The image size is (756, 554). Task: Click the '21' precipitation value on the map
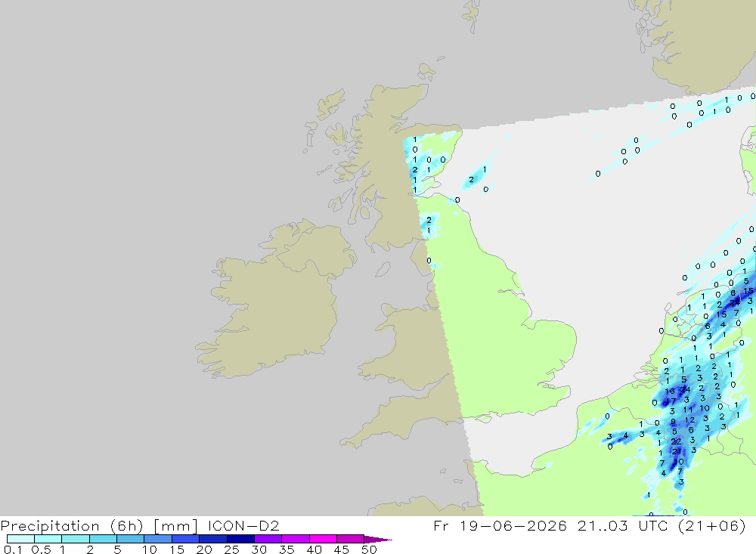(x=677, y=452)
